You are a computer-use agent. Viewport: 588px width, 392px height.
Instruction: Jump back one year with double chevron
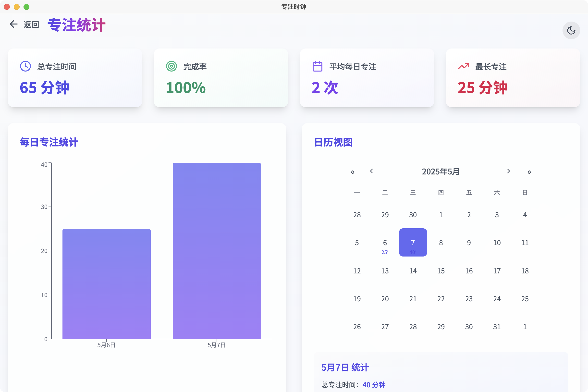click(x=353, y=172)
